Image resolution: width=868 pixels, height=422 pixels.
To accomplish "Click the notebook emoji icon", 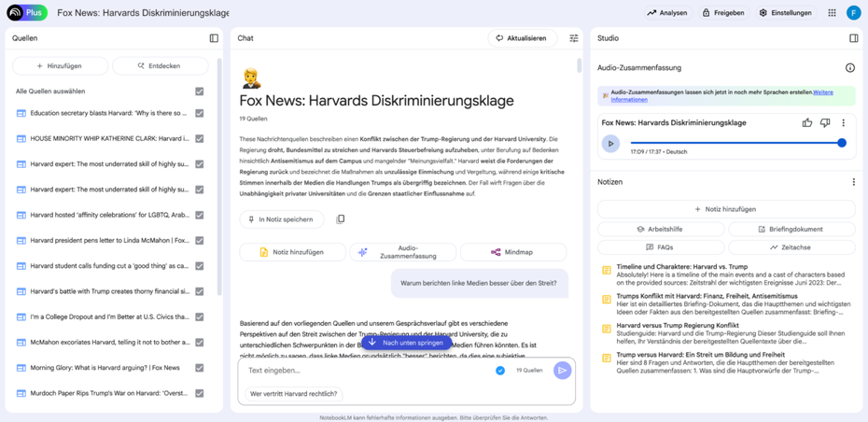I will 251,78.
